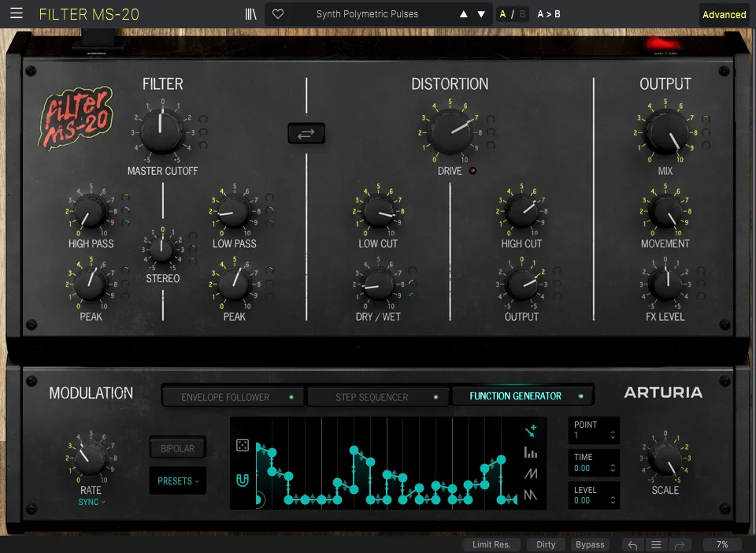Randomize the function shape with the dice icon
Image resolution: width=756 pixels, height=553 pixels.
243,445
